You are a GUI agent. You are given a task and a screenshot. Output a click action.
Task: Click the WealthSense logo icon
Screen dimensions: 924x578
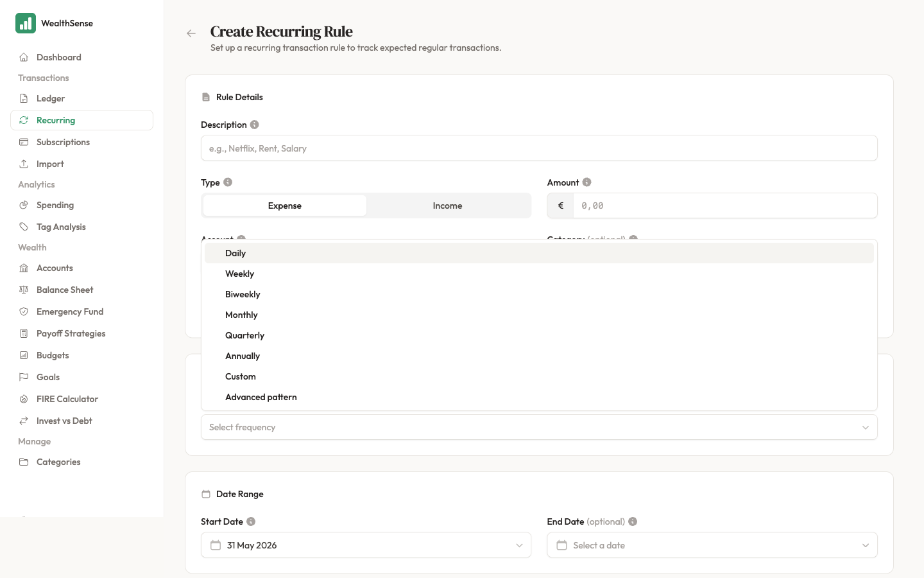click(x=26, y=23)
